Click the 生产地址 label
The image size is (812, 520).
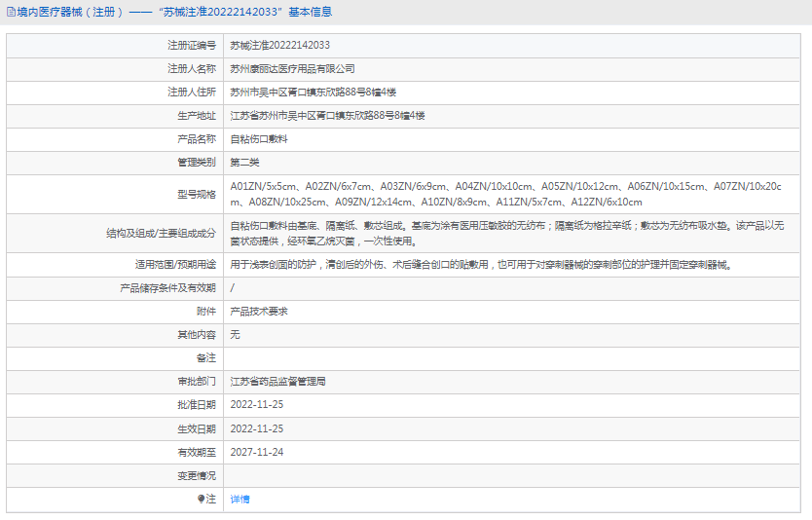(x=197, y=116)
